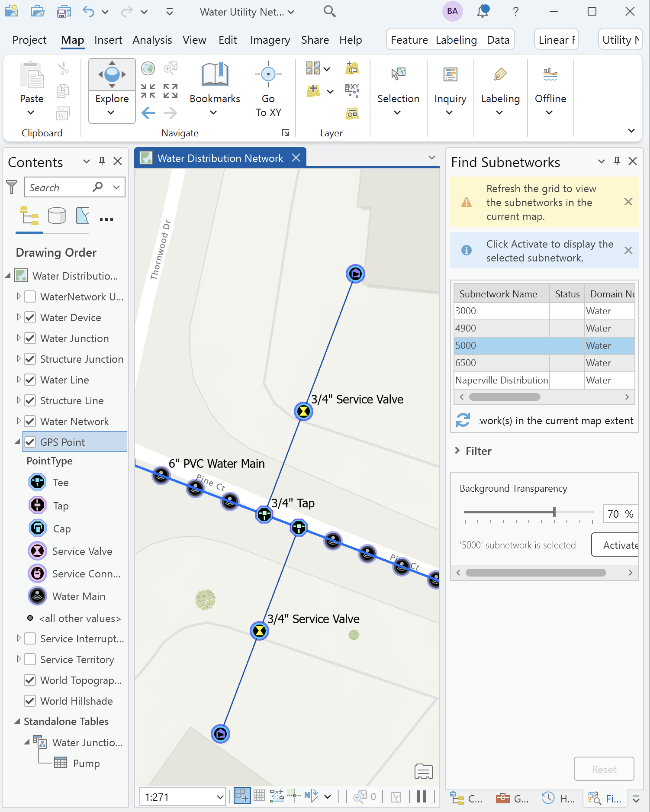Viewport: 650px width, 812px height.
Task: Toggle Water Line layer visibility
Action: pos(30,380)
